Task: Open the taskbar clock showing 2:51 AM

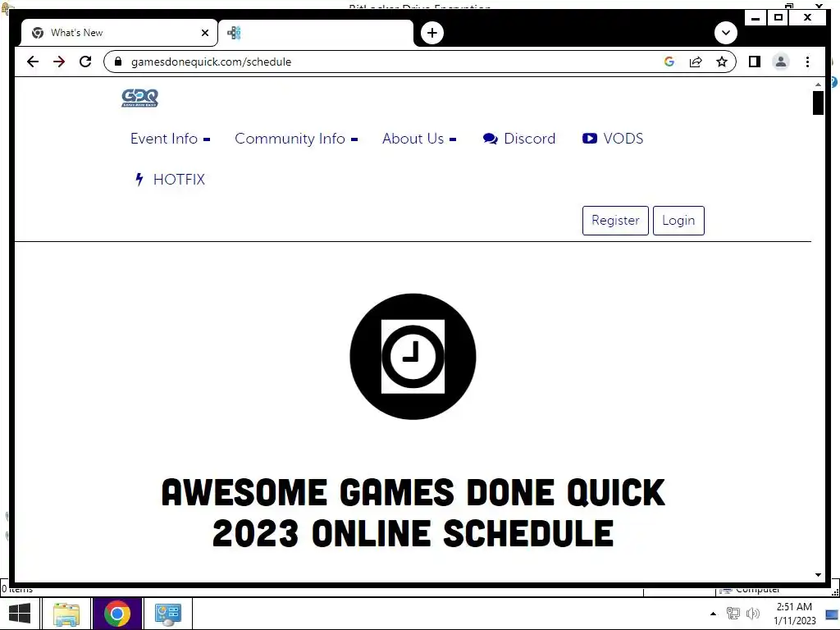Action: tap(794, 614)
